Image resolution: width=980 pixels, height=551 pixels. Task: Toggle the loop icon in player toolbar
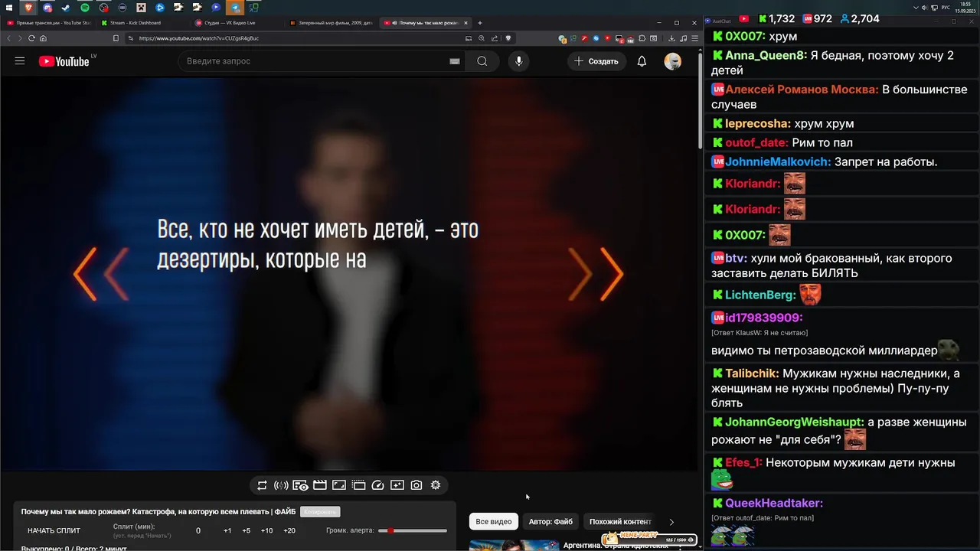[262, 485]
